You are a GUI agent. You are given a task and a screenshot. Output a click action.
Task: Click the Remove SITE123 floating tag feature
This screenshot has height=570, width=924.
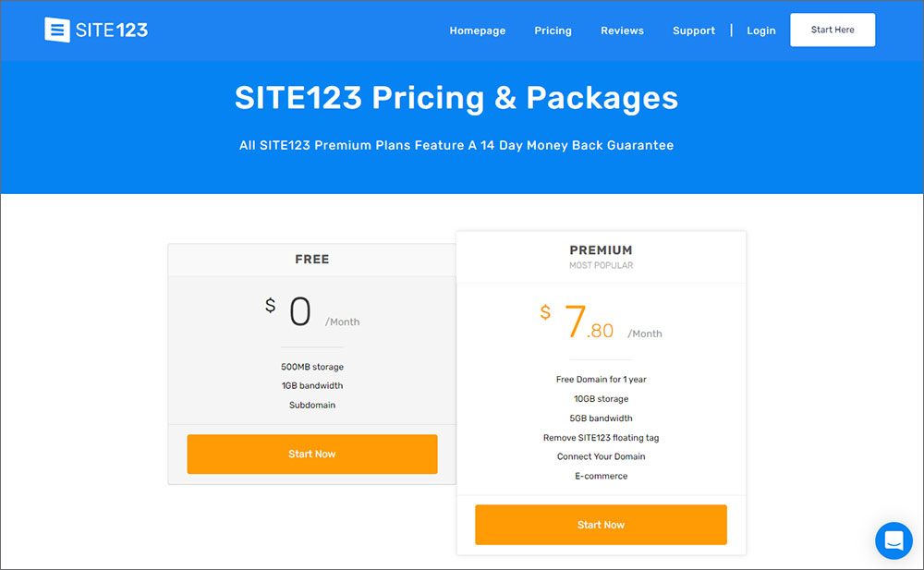point(601,437)
